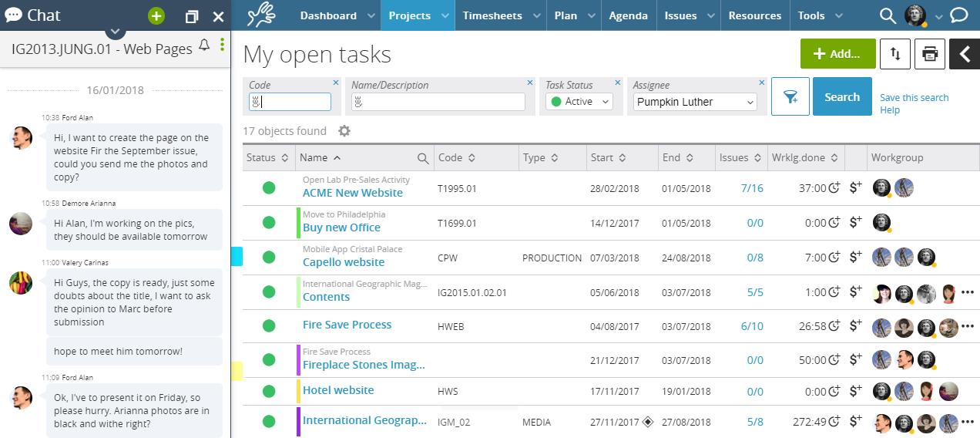Viewport: 980px width, 438px height.
Task: Click the green new chat plus icon
Action: tap(156, 16)
